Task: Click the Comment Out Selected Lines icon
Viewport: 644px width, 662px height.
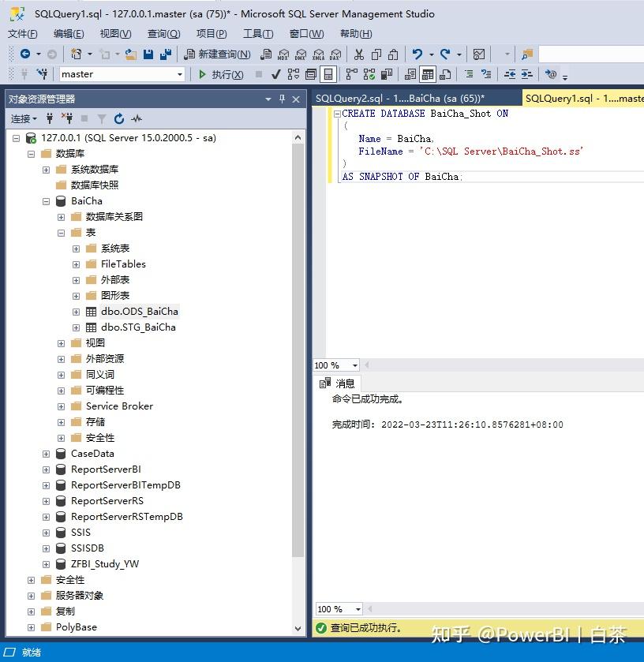Action: point(469,74)
